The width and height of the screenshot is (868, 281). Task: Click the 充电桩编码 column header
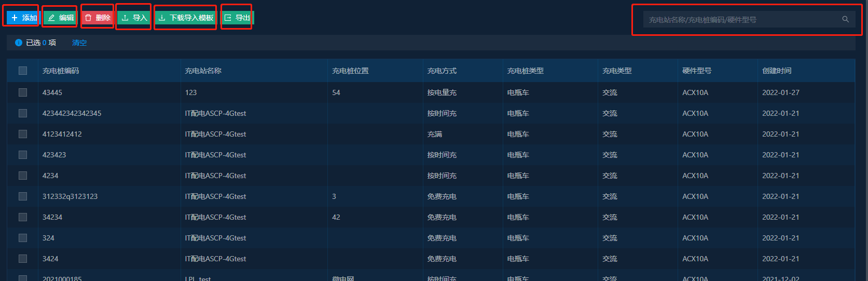[61, 71]
